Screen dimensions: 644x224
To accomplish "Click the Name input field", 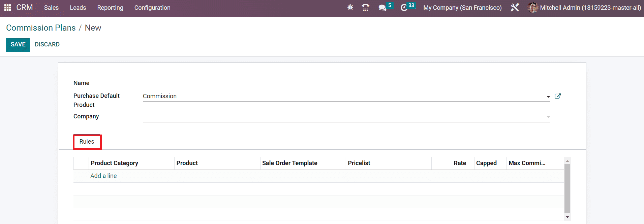I will pyautogui.click(x=346, y=83).
